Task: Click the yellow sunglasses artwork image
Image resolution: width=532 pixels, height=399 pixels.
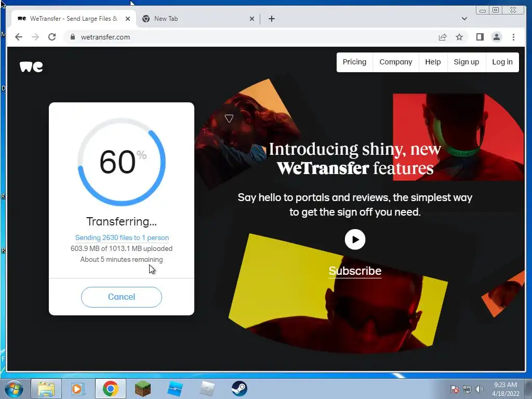Action: 338,294
